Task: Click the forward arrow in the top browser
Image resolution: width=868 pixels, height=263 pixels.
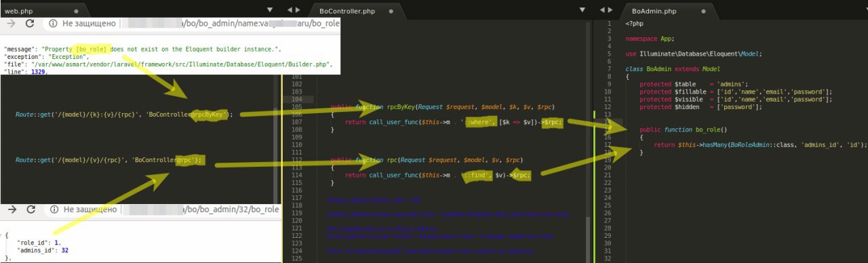Action: point(12,23)
